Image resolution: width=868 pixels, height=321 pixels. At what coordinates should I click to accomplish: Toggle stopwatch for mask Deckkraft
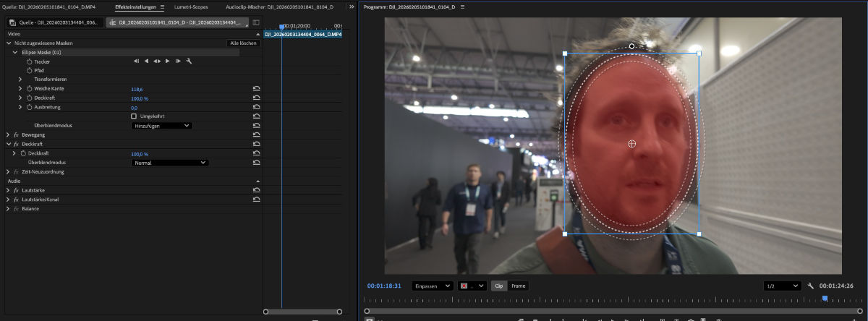tap(30, 98)
